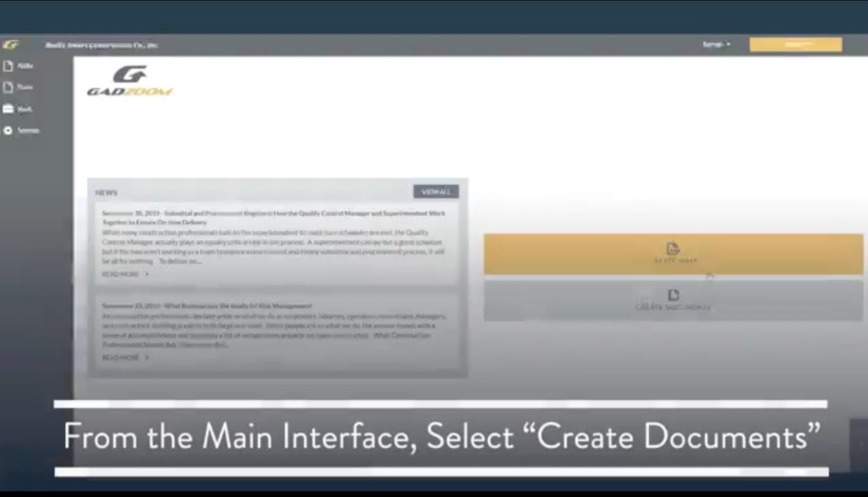
Task: Open the September 30, 2019 news headline
Action: click(x=273, y=217)
